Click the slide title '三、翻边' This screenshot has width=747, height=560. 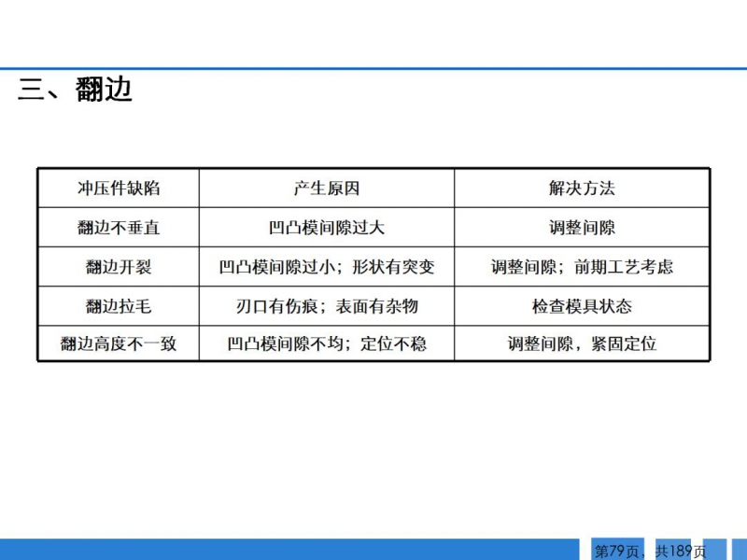75,89
